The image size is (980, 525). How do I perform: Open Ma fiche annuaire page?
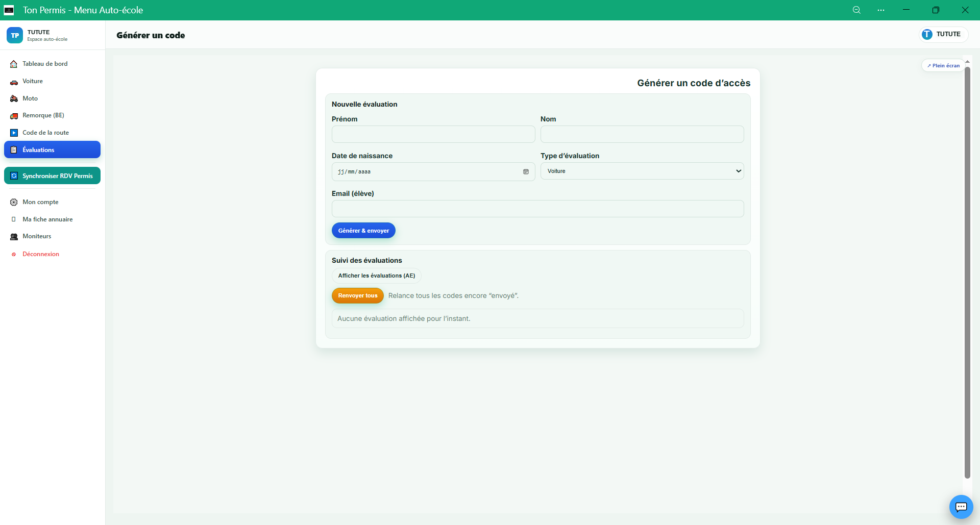coord(52,219)
